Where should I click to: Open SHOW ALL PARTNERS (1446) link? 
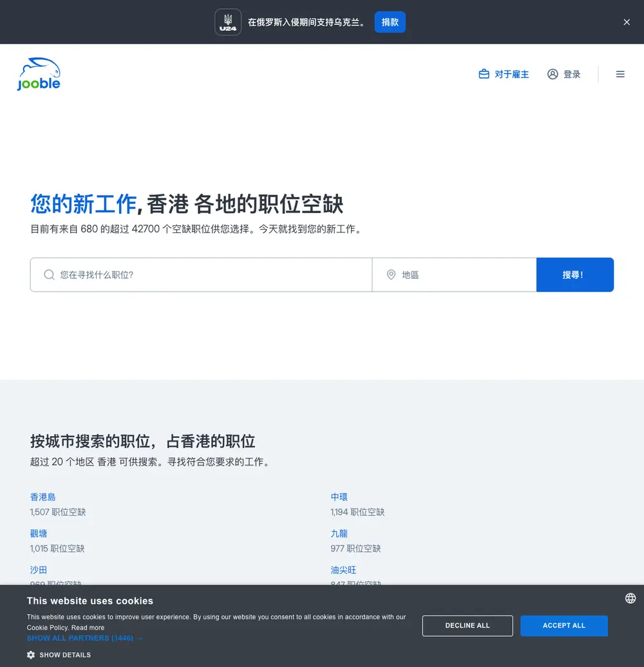(x=84, y=638)
